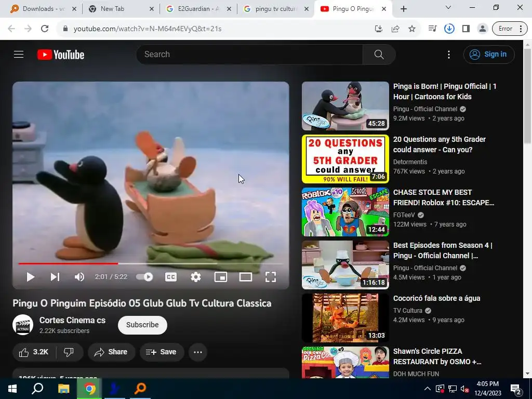Toggle the autoplay switch
Image resolution: width=532 pixels, height=399 pixels.
[x=144, y=277]
